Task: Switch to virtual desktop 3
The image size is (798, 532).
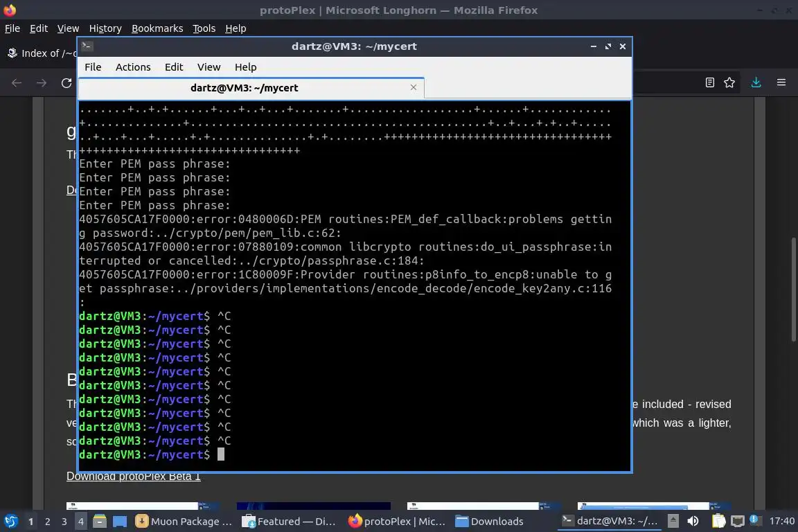Action: [64, 522]
